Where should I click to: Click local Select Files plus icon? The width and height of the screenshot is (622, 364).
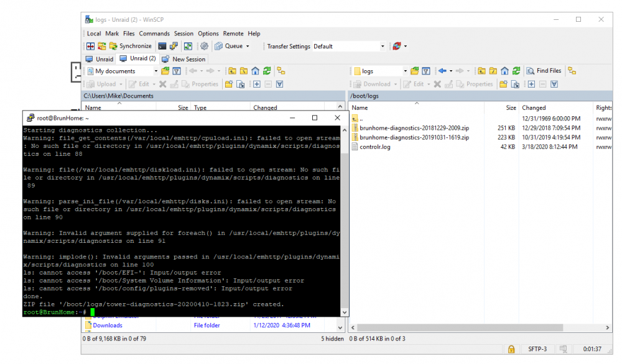coord(257,84)
